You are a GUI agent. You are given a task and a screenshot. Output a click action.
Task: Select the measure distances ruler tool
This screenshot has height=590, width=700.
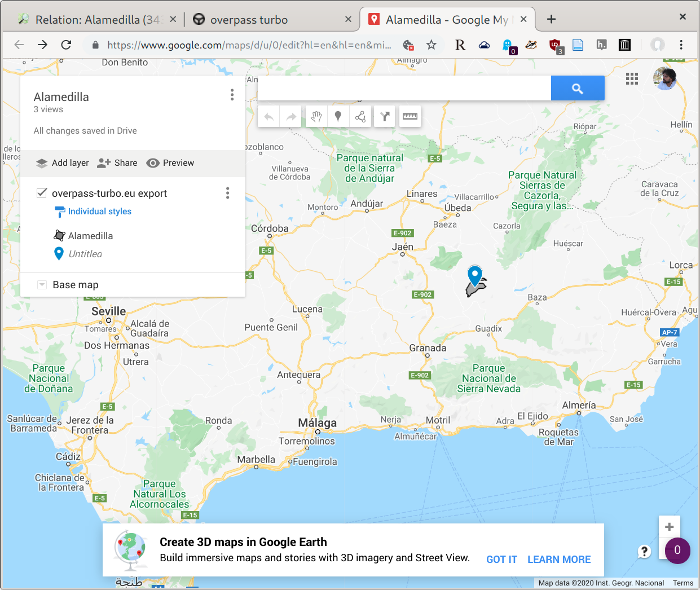[410, 117]
